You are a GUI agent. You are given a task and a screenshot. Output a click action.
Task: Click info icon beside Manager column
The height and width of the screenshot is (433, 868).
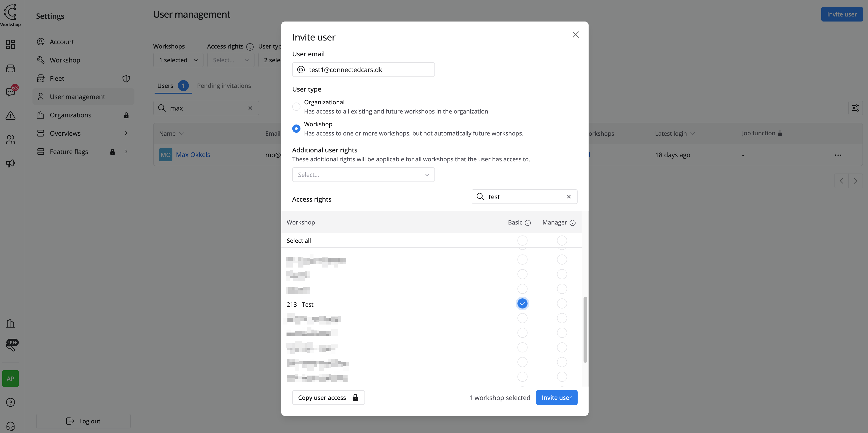pos(572,223)
